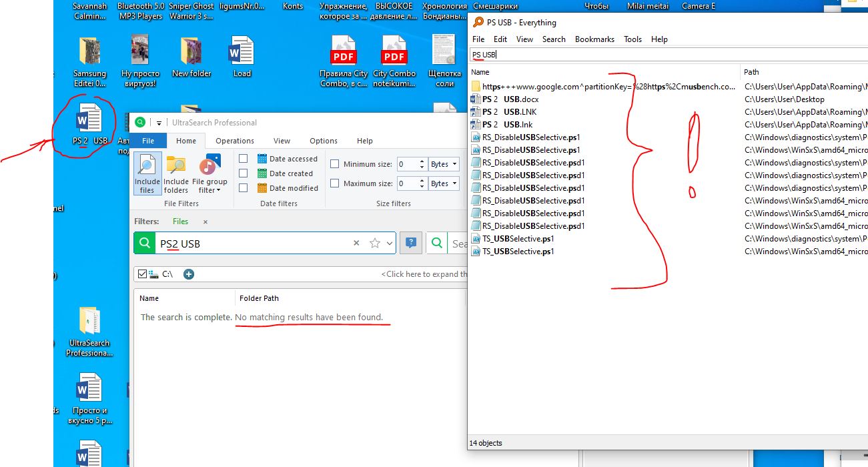Screen dimensions: 868x467
Task: Remove the Files filter with its X
Action: tap(205, 221)
